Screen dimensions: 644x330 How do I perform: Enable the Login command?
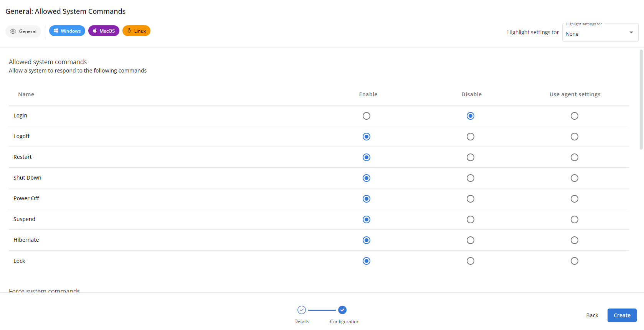pyautogui.click(x=367, y=116)
